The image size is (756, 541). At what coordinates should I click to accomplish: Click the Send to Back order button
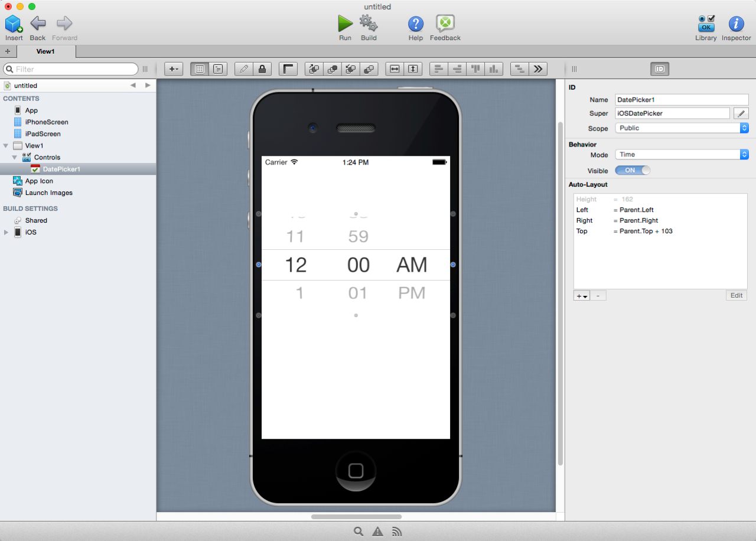coord(369,69)
